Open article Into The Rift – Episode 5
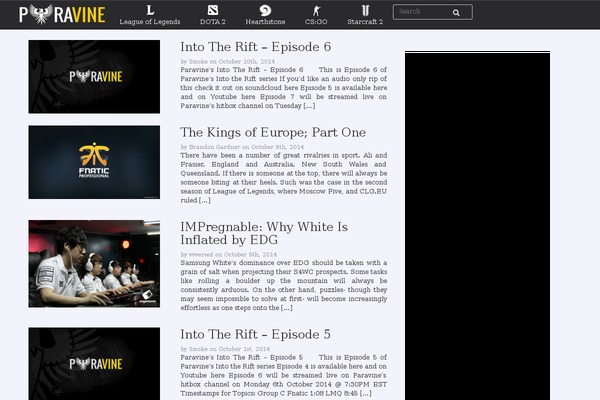 click(255, 334)
